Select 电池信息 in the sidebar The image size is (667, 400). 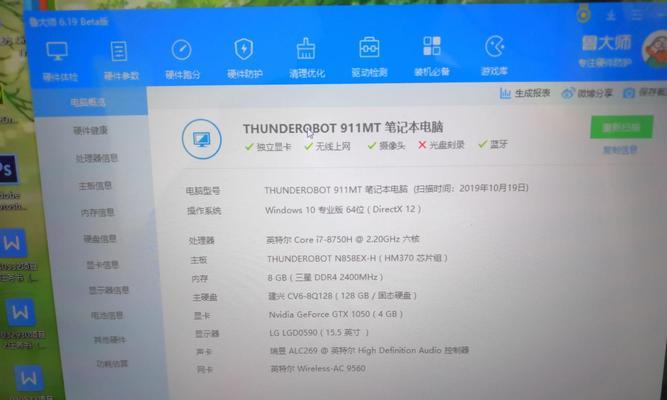coord(107,315)
